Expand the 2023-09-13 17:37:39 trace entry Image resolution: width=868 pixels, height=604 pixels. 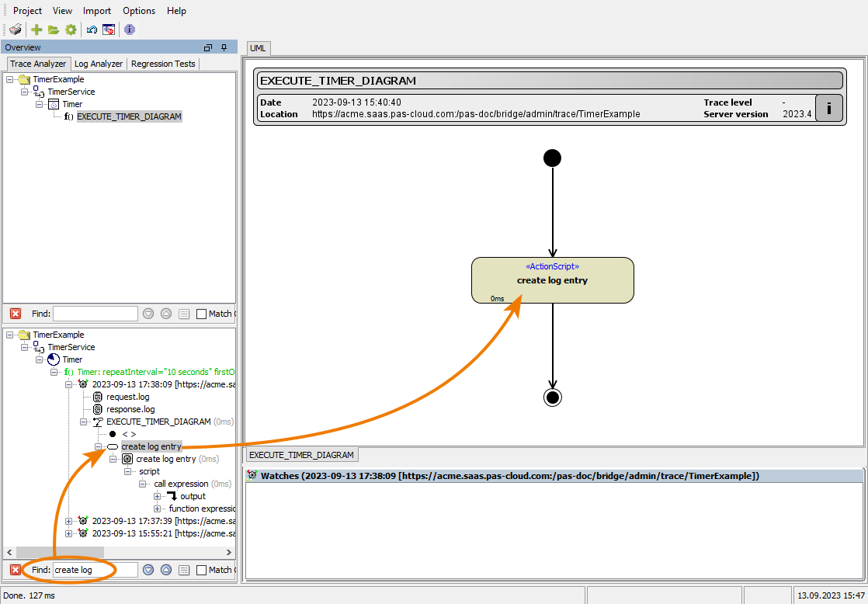69,521
